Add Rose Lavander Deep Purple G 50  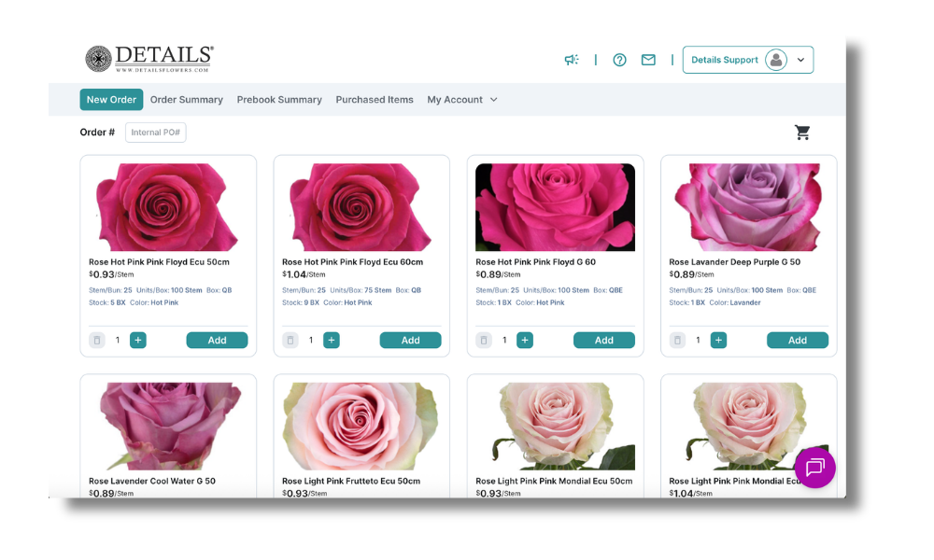pos(798,341)
